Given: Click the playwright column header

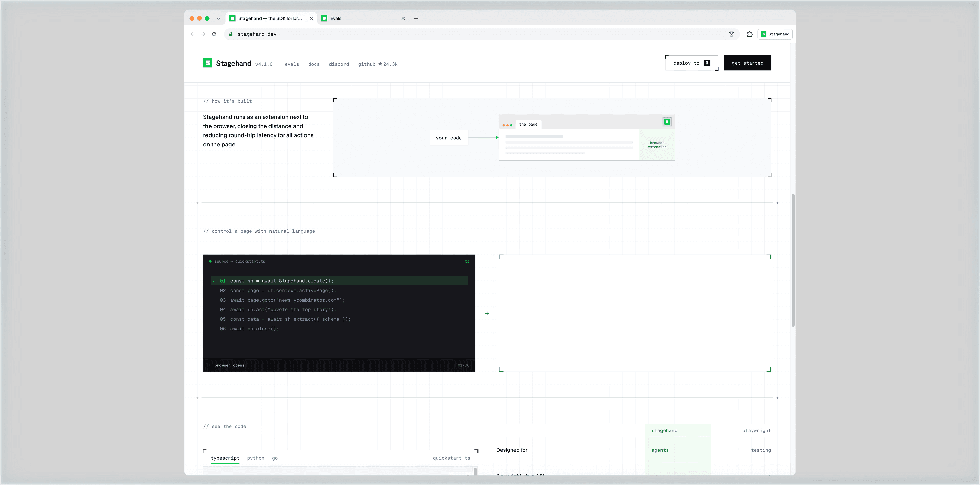Looking at the screenshot, I should (x=756, y=431).
